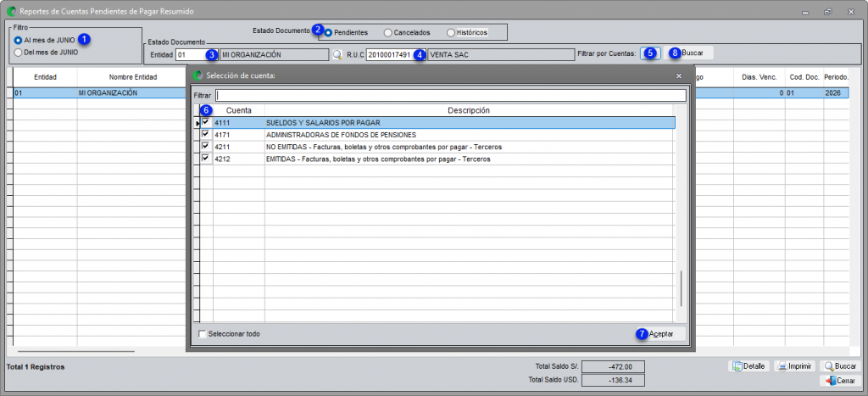Click the VENTA SAC name field
868x396 pixels.
(500, 55)
